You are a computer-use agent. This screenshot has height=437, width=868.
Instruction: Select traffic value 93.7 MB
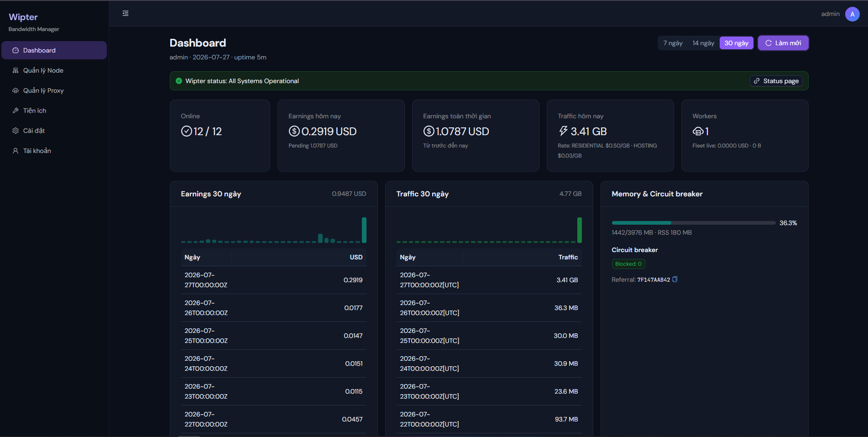(x=566, y=419)
